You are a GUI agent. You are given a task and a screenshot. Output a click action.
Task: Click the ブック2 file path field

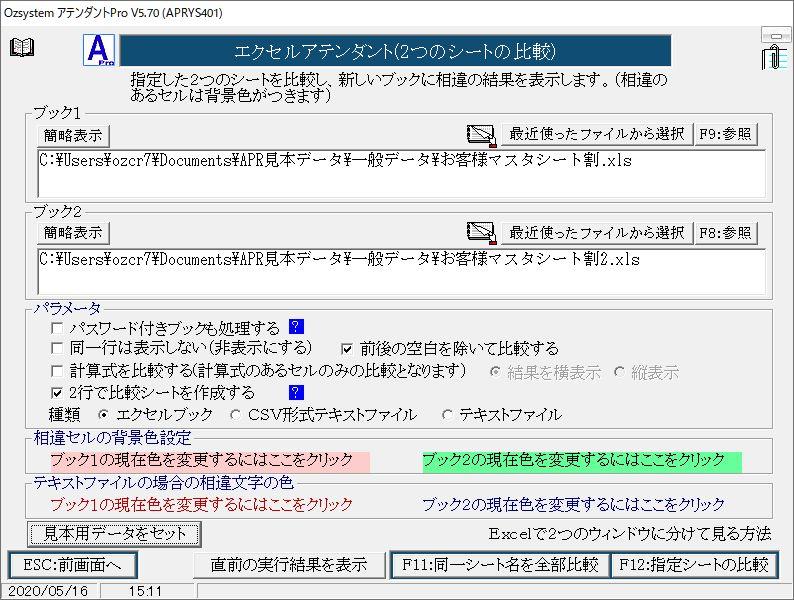[402, 271]
